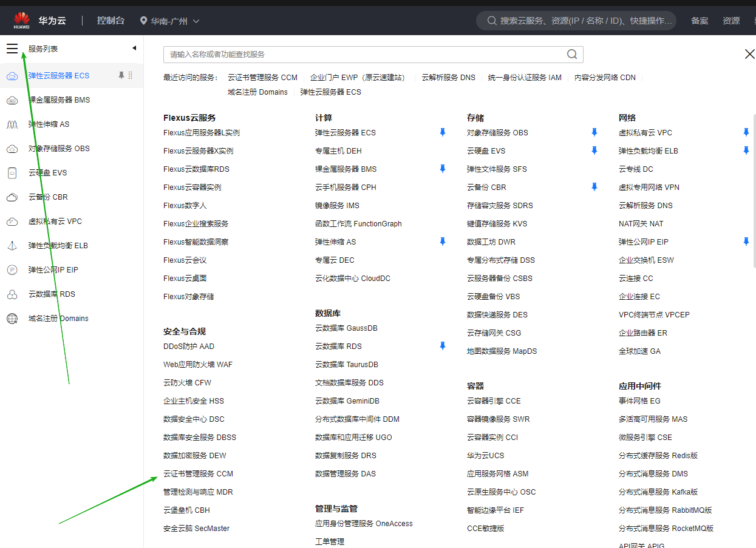
Task: Open 云堡垒机 CBH service
Action: click(x=186, y=510)
